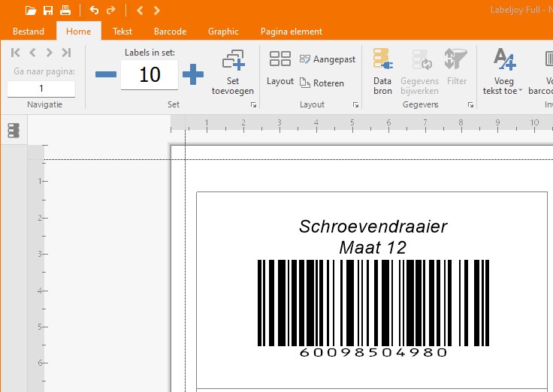Open the Layout button

click(280, 68)
